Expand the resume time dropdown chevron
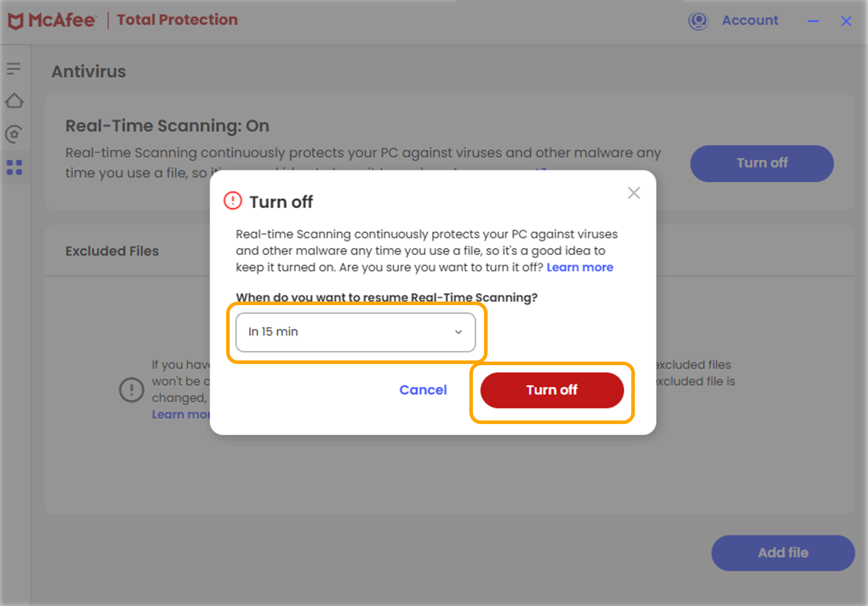The height and width of the screenshot is (606, 868). [x=458, y=332]
